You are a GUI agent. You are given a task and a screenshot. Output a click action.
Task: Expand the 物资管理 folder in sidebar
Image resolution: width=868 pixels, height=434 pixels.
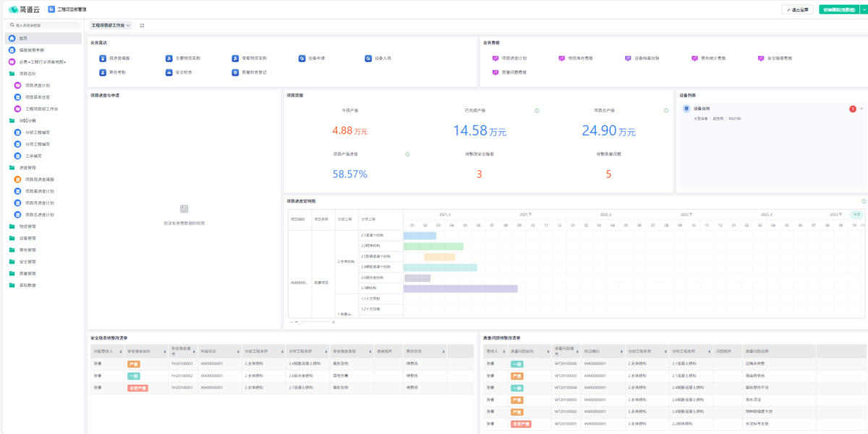coord(12,226)
